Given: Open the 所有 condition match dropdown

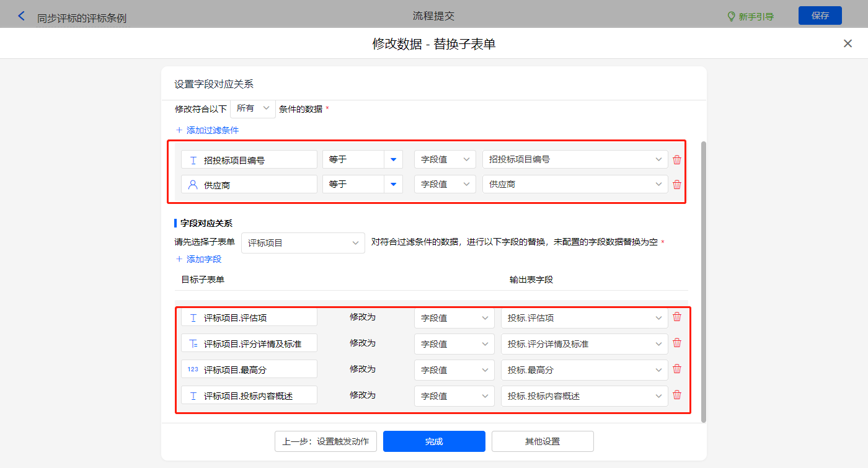Looking at the screenshot, I should [x=253, y=108].
